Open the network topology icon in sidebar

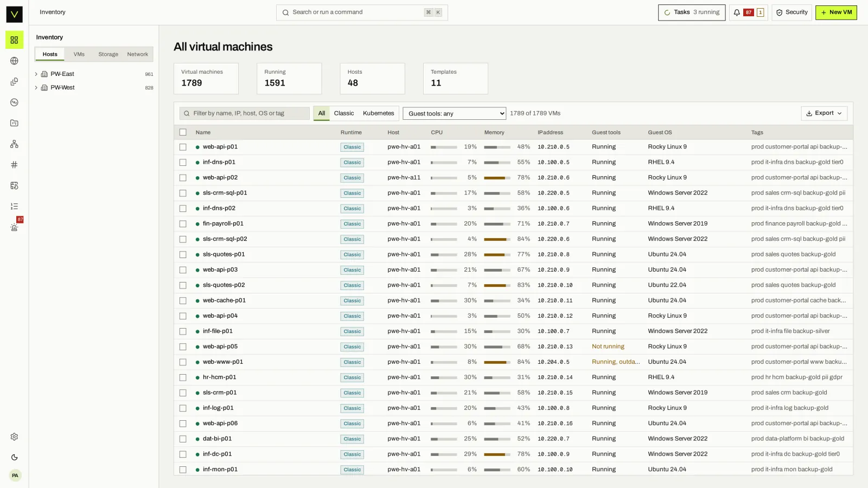[x=14, y=144]
